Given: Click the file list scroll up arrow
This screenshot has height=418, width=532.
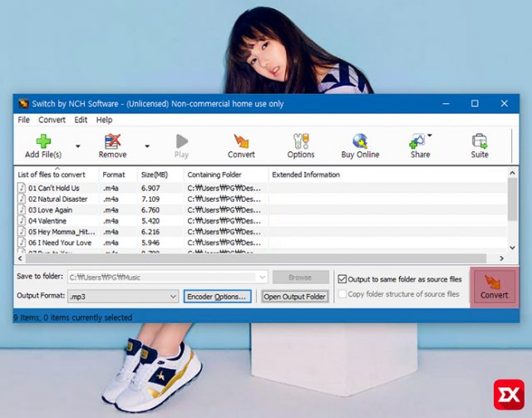Looking at the screenshot, I should click(x=512, y=173).
